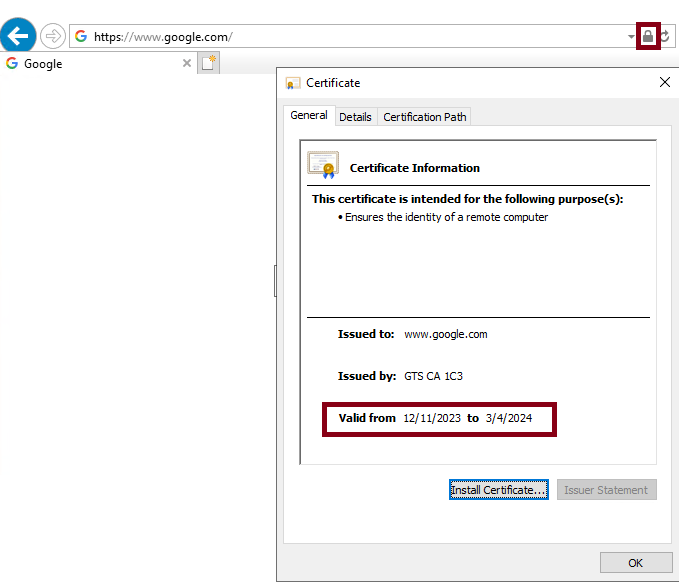This screenshot has width=679, height=583.
Task: Close the Certificate dialog window
Action: coord(665,82)
